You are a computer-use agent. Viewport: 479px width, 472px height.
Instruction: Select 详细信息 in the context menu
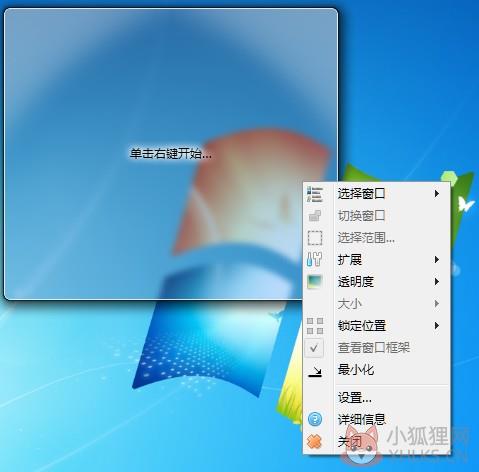[376, 419]
